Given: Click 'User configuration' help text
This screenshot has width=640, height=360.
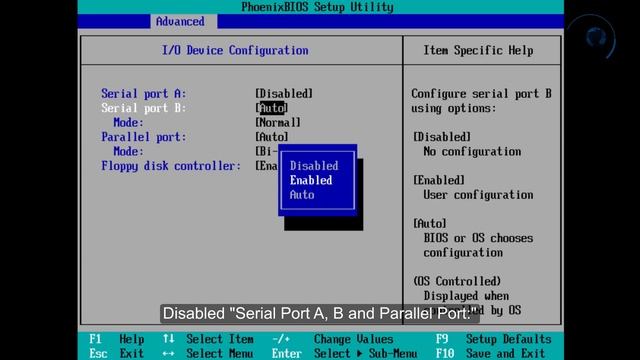Looking at the screenshot, I should tap(478, 195).
